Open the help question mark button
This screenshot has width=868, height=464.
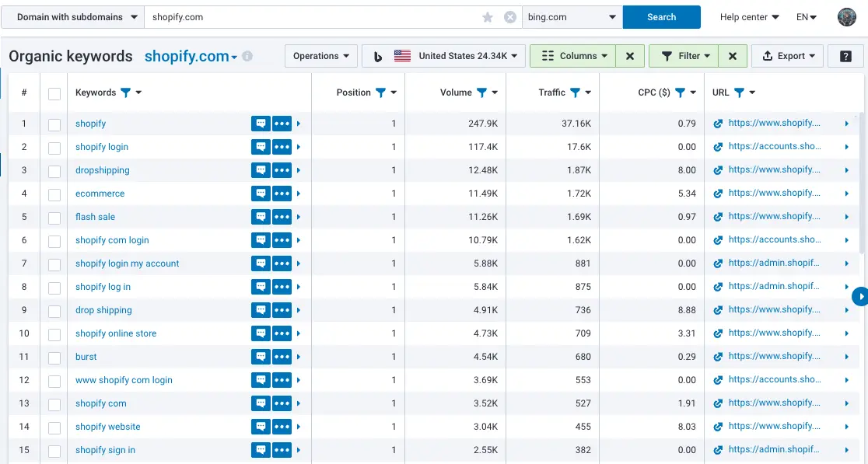point(845,56)
